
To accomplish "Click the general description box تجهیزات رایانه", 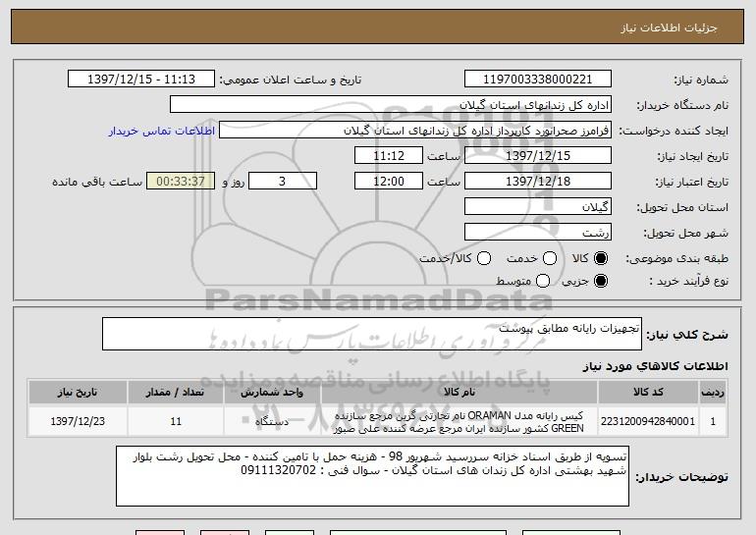I will [x=372, y=334].
